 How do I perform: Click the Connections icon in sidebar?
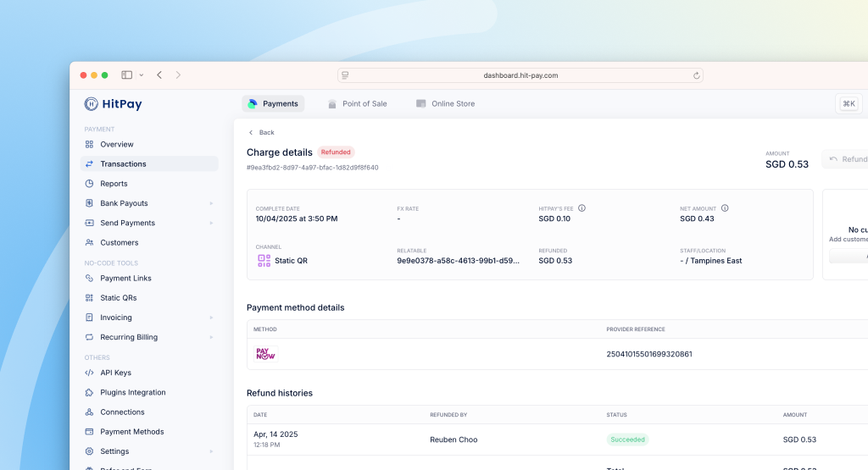[89, 412]
